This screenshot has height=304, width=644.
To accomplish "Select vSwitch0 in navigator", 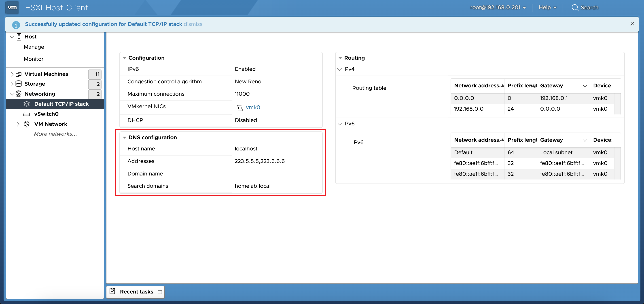I will (46, 114).
